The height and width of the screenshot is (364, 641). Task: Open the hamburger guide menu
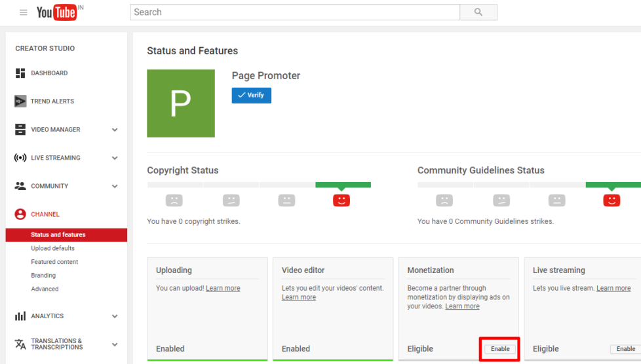24,12
